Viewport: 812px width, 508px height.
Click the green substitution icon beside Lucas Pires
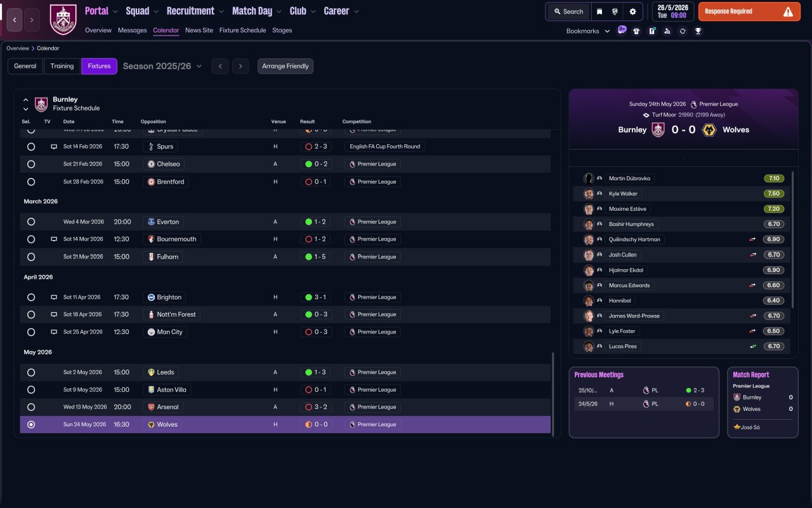coord(753,346)
